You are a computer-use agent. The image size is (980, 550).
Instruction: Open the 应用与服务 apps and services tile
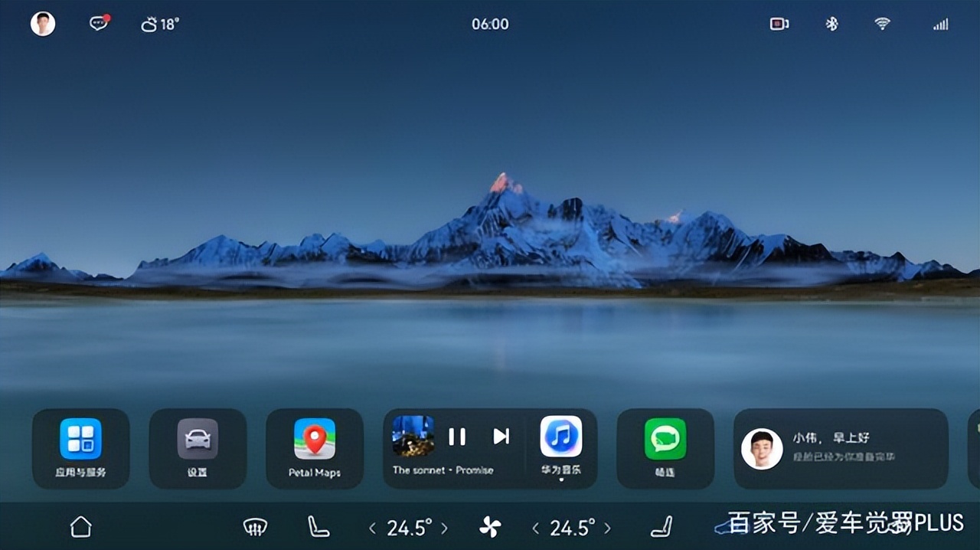pos(80,448)
